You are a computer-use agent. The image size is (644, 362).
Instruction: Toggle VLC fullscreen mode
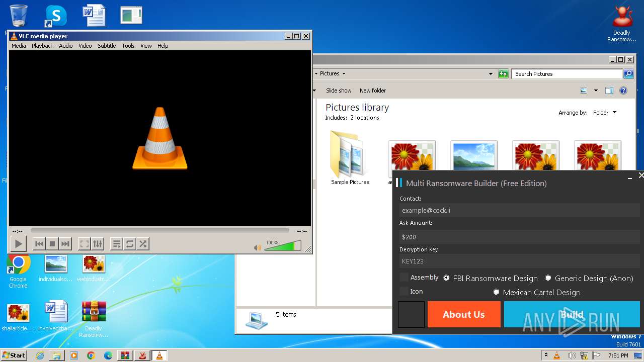[x=85, y=244]
